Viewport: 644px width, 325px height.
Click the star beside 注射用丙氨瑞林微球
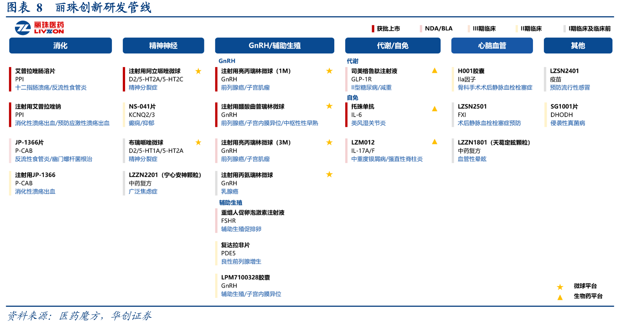329,174
